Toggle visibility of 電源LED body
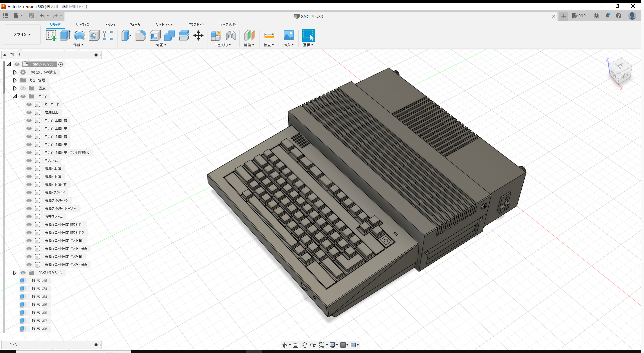The image size is (644, 353). [x=29, y=112]
